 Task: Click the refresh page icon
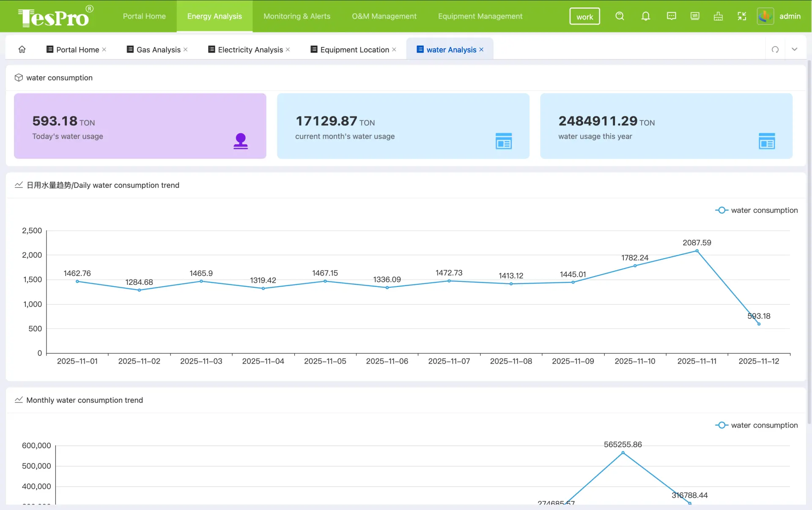[x=775, y=50]
